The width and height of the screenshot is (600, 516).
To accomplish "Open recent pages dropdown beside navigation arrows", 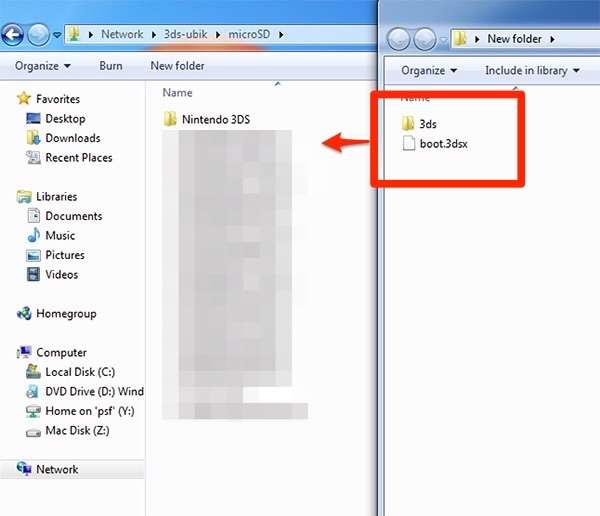I will click(57, 35).
